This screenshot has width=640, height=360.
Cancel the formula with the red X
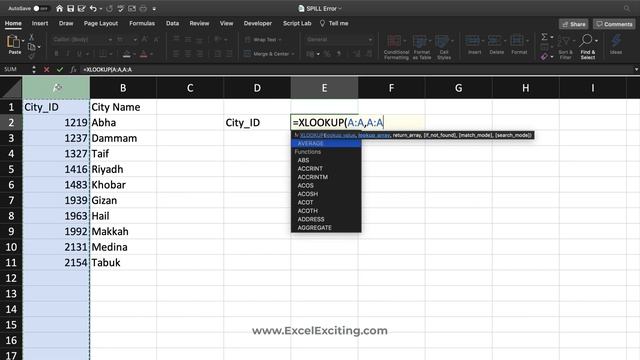coord(47,69)
